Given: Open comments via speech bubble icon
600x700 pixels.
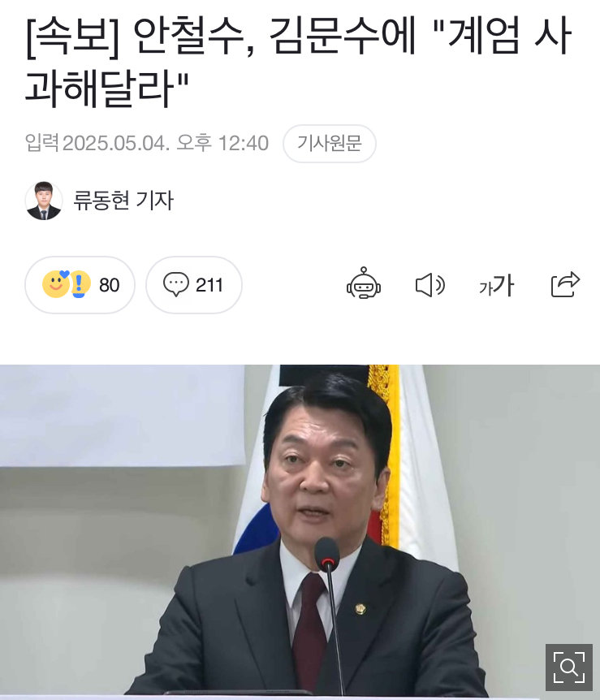Looking at the screenshot, I should tap(176, 284).
